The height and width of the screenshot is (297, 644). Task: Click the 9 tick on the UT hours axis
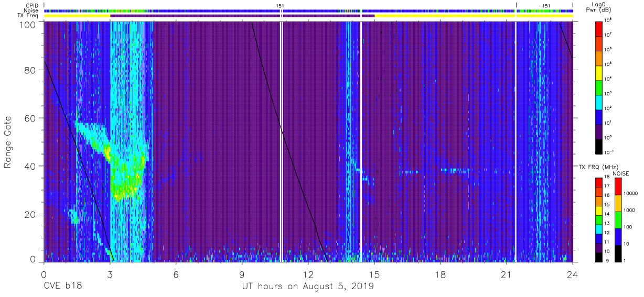coord(242,274)
